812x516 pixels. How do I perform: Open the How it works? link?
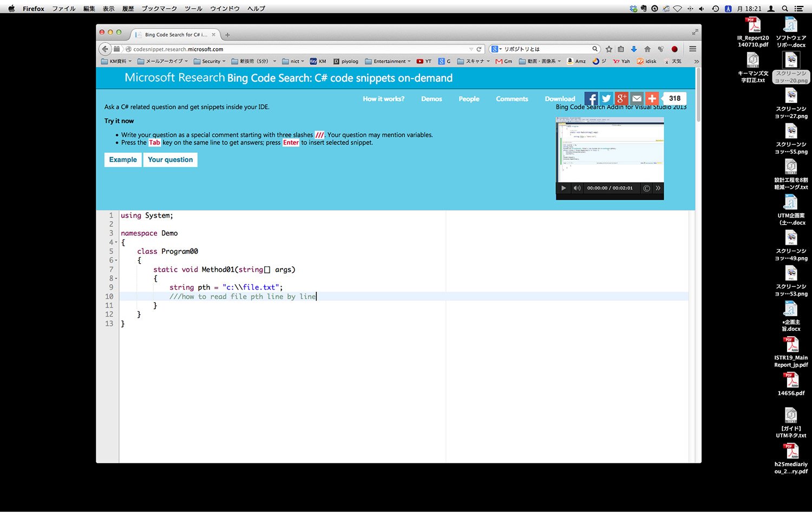pos(383,99)
